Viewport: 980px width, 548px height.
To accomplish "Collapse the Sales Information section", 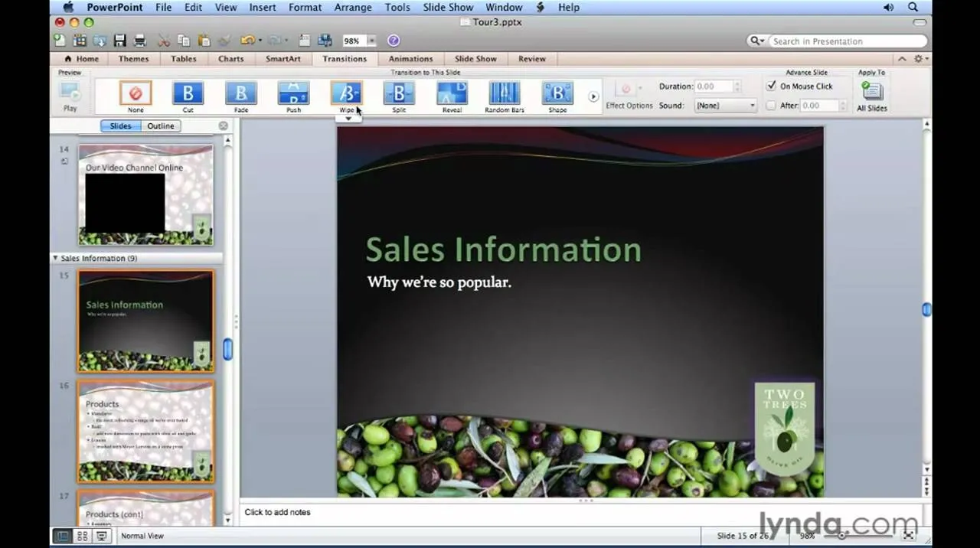I will click(x=55, y=258).
